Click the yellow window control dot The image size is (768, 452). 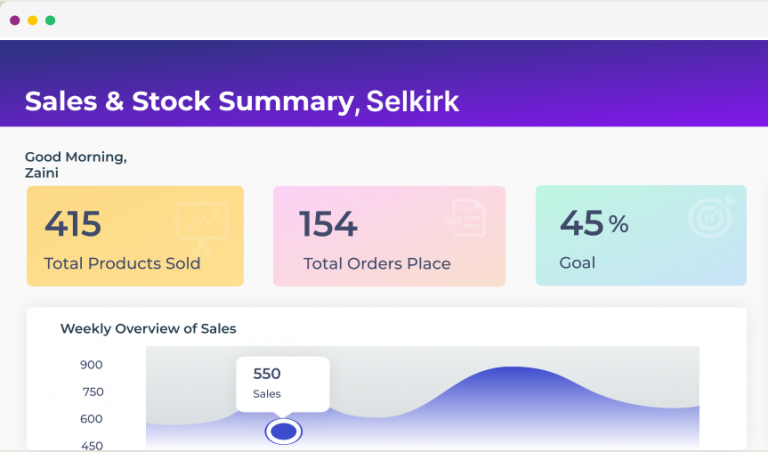(33, 20)
